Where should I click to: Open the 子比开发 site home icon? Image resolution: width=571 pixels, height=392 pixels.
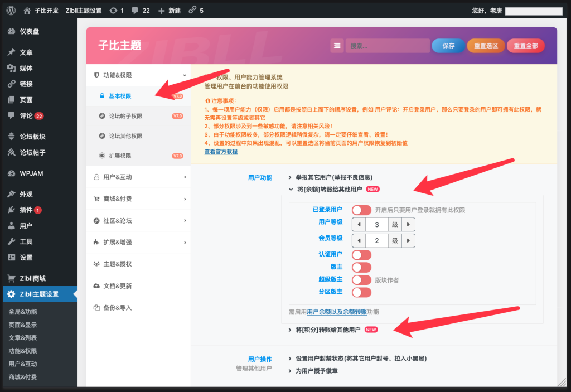coord(27,11)
